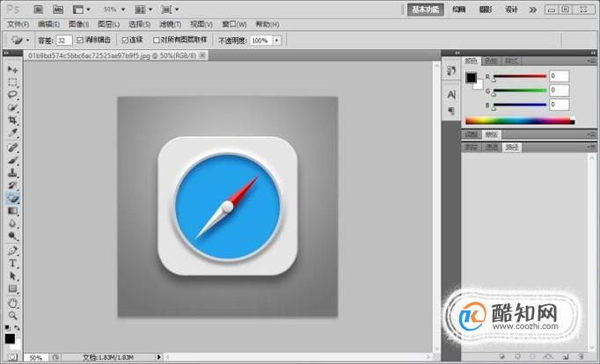This screenshot has height=364, width=600.
Task: Select the Crop tool
Action: coord(12,120)
